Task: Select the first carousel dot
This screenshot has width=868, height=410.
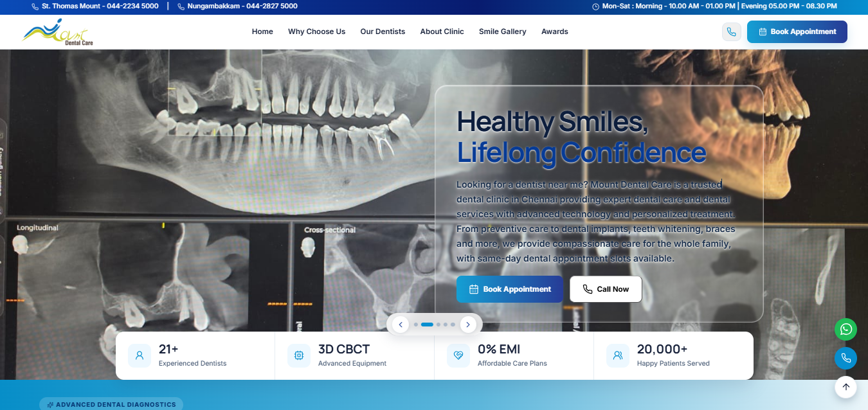Action: coord(416,325)
